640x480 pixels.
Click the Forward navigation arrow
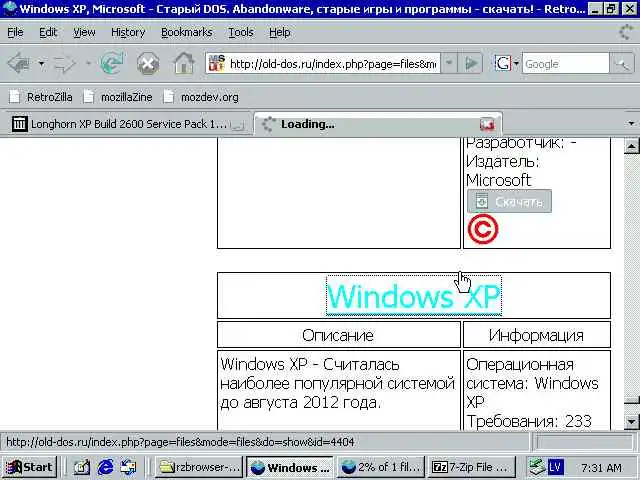[64, 64]
